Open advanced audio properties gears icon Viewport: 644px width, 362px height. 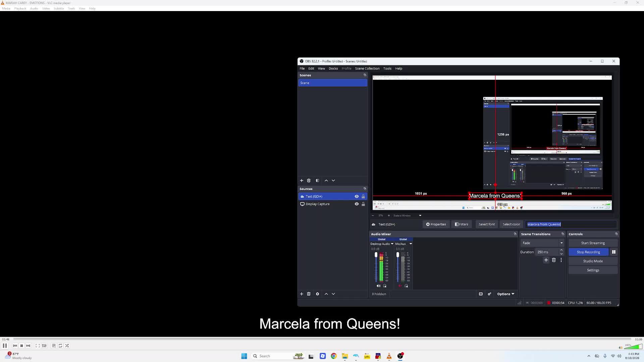click(x=489, y=294)
